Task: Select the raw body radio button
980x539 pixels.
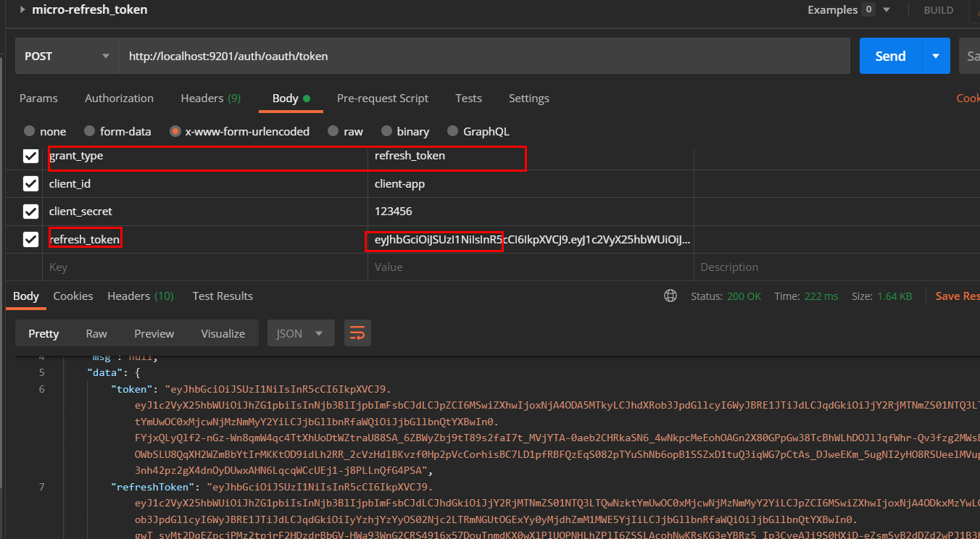Action: tap(333, 131)
